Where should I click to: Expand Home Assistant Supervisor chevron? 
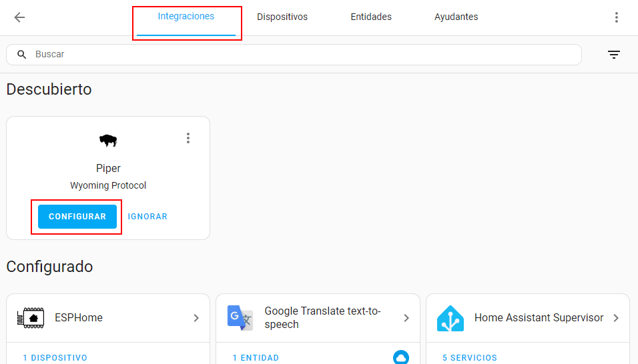tap(616, 318)
